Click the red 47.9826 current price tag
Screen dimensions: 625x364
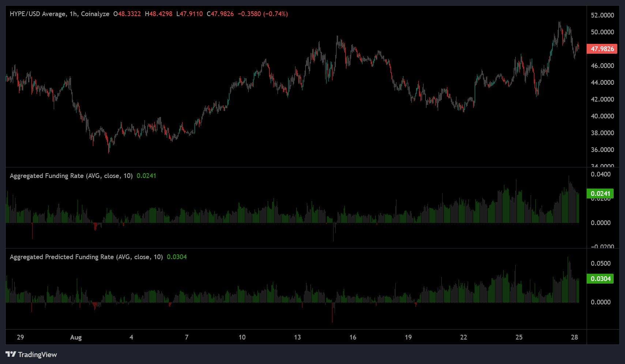[602, 49]
